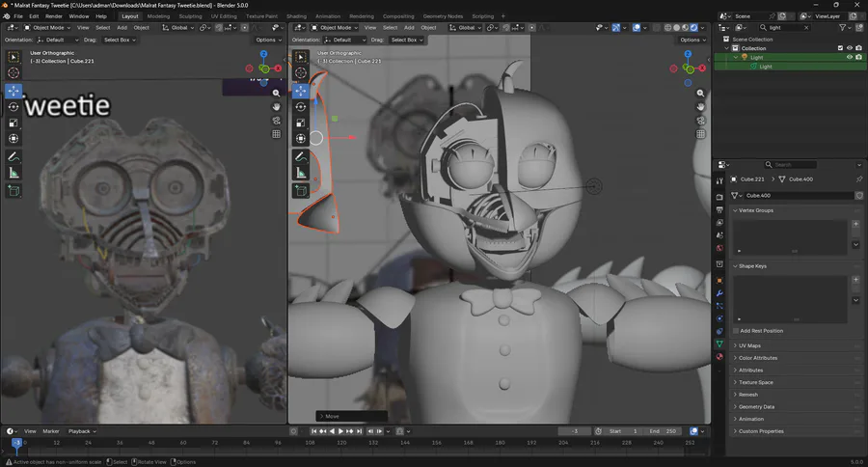Switch to the UV Editing workspace tab
Viewport: 868px width, 467px height.
pyautogui.click(x=224, y=16)
